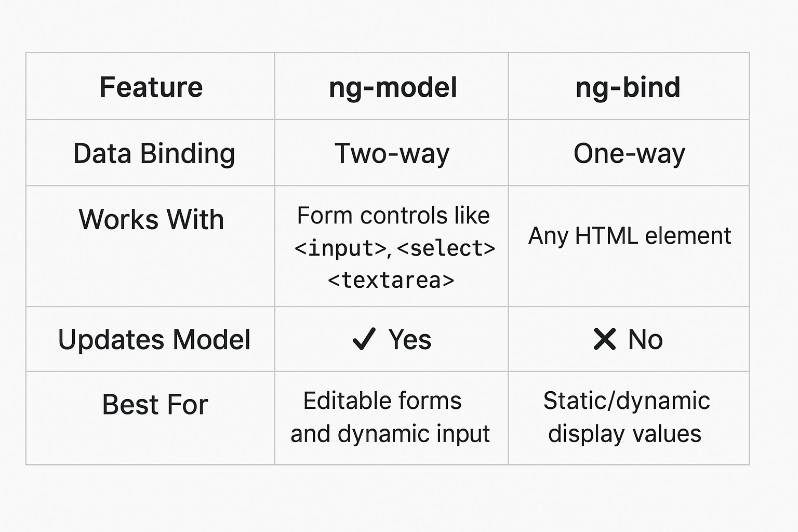798x532 pixels.
Task: Click the One-way cell text
Action: [x=629, y=154]
